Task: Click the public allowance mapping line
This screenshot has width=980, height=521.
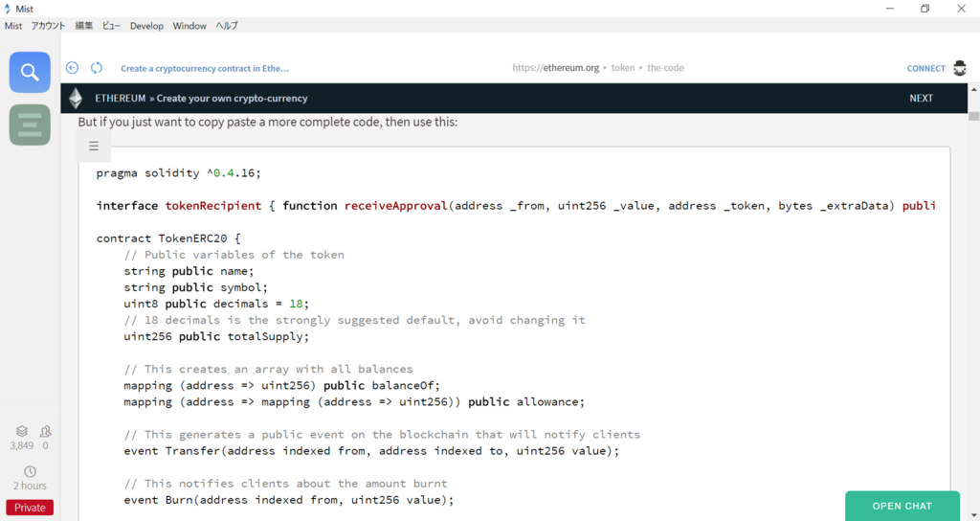Action: click(x=354, y=401)
